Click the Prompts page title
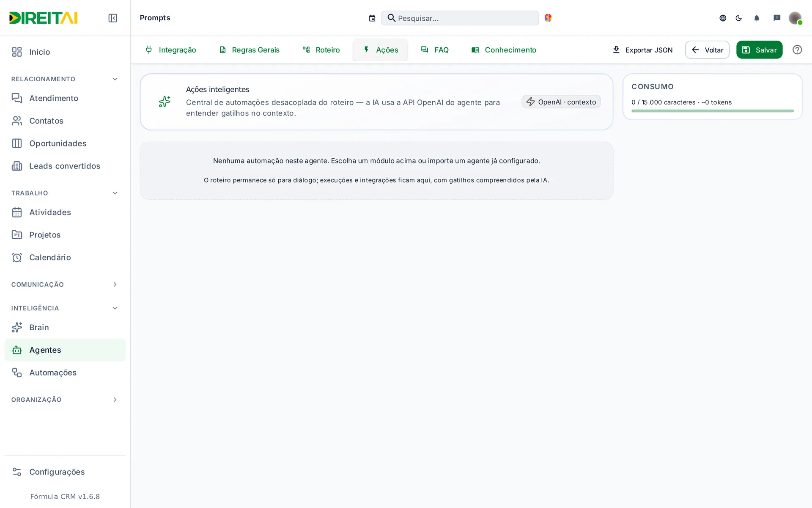The image size is (812, 508). point(155,18)
